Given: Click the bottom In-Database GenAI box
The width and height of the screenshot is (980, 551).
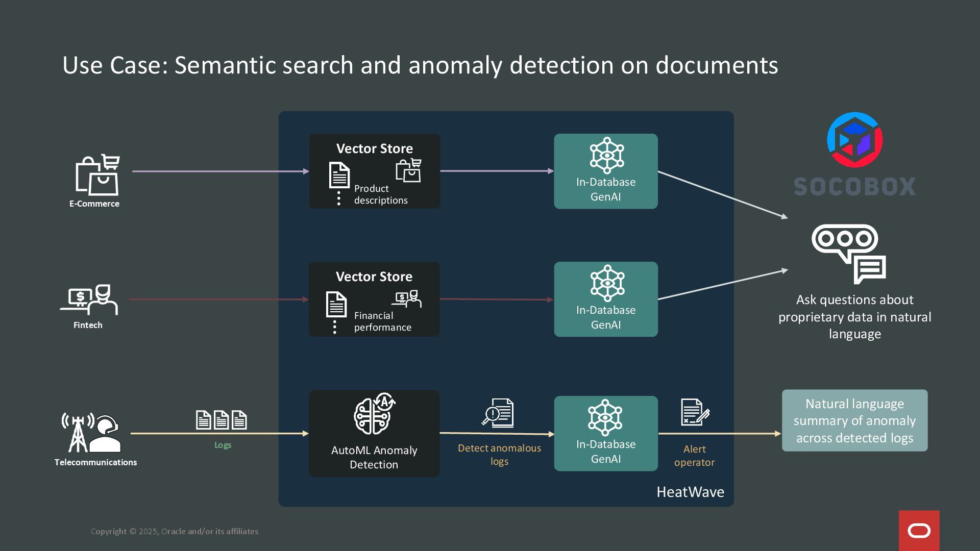Looking at the screenshot, I should pyautogui.click(x=606, y=433).
